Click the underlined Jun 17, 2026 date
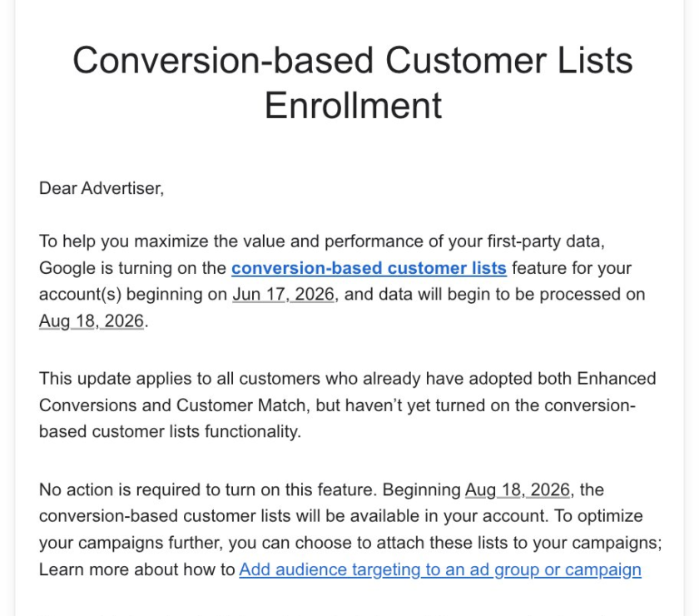 pos(283,295)
